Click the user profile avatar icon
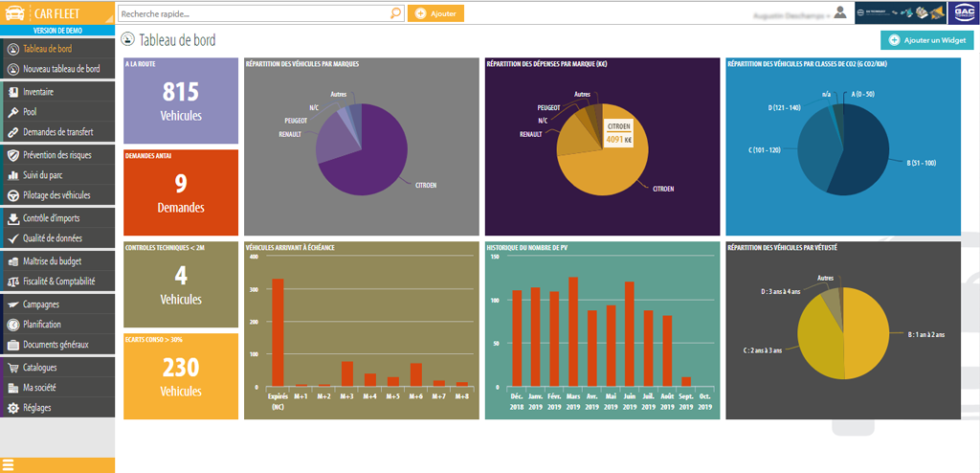Image resolution: width=980 pixels, height=473 pixels. (x=839, y=13)
